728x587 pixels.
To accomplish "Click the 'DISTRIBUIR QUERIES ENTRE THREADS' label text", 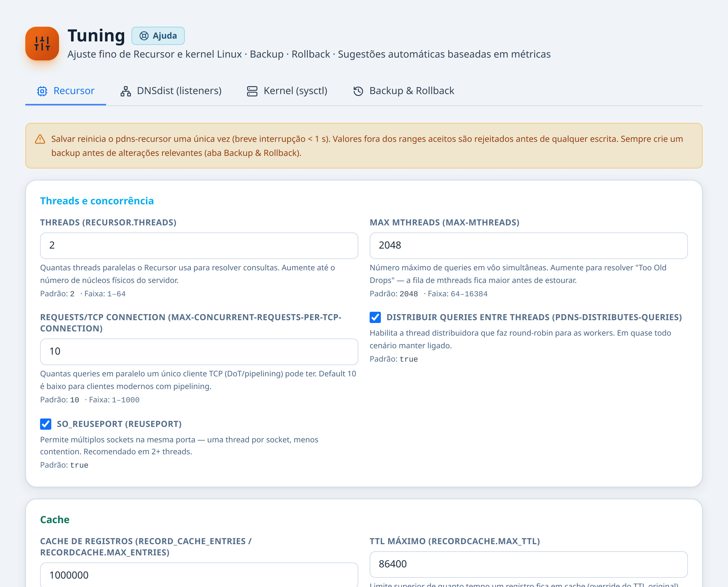I will [534, 317].
